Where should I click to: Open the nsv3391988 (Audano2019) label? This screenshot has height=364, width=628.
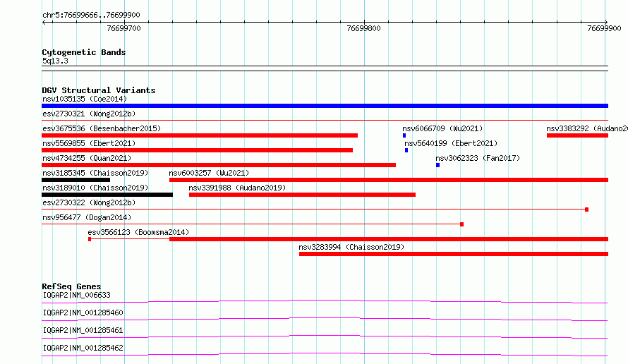(x=237, y=188)
